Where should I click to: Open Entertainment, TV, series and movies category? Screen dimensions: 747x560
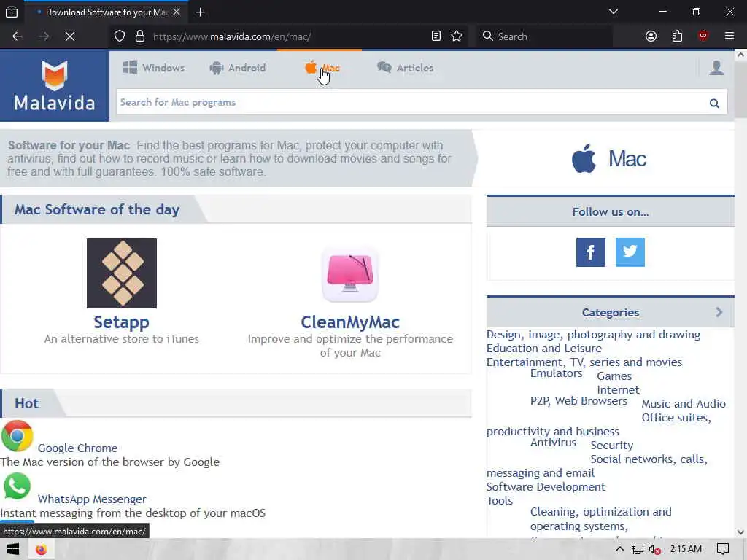tap(584, 362)
